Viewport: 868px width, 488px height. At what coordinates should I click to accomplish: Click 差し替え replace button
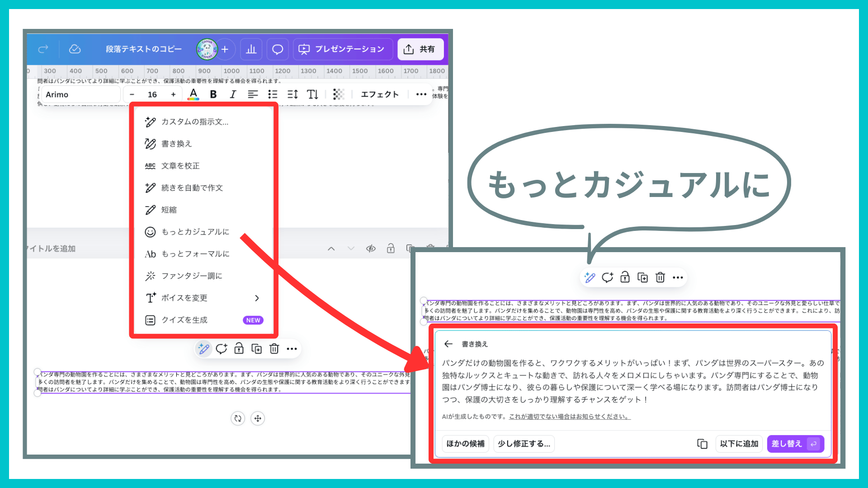[x=796, y=444]
